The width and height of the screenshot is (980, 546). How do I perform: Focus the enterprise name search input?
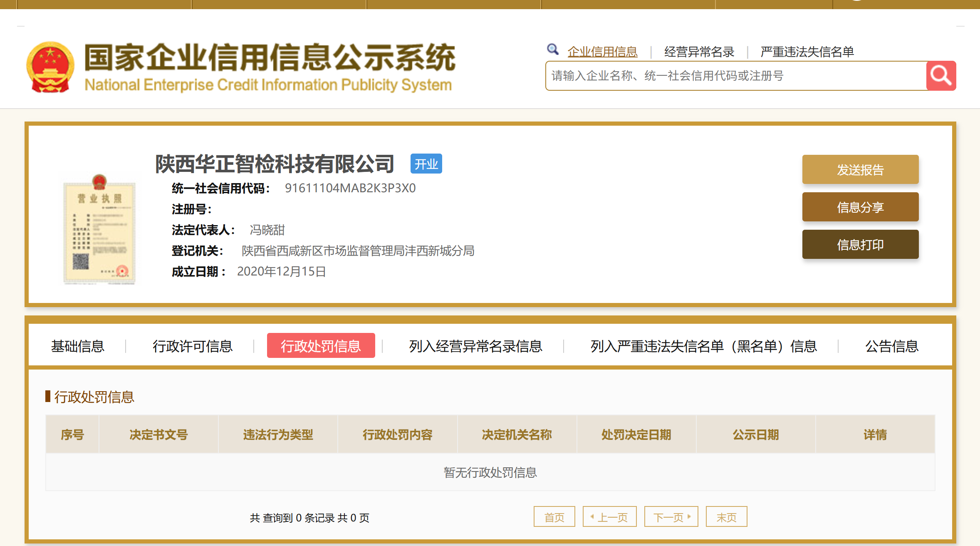click(x=735, y=76)
